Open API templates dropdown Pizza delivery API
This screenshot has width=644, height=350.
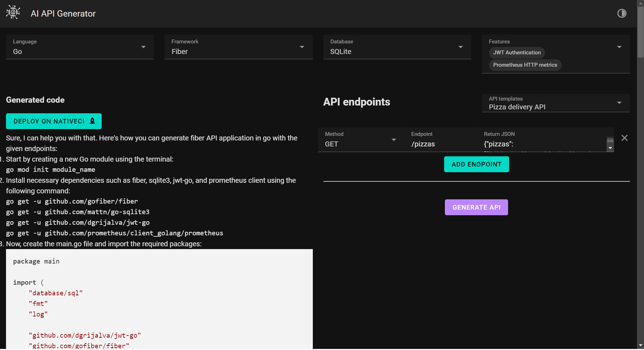[556, 103]
